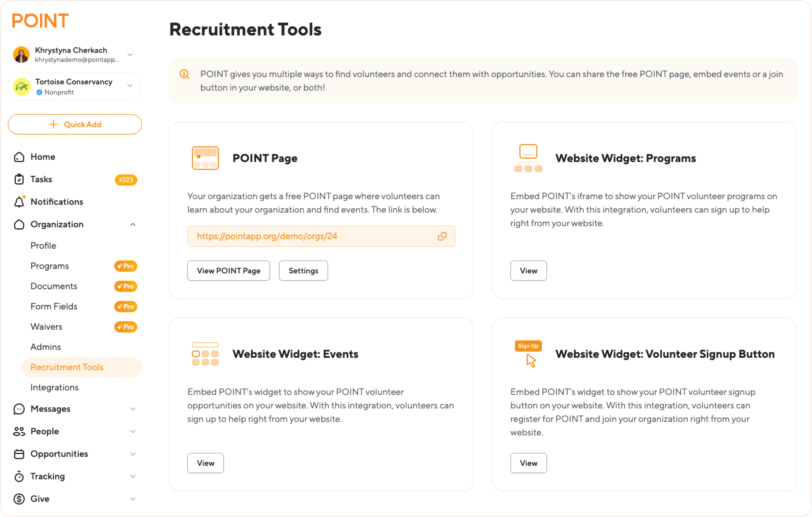Click the Opportunities calendar icon
812x517 pixels.
(19, 454)
